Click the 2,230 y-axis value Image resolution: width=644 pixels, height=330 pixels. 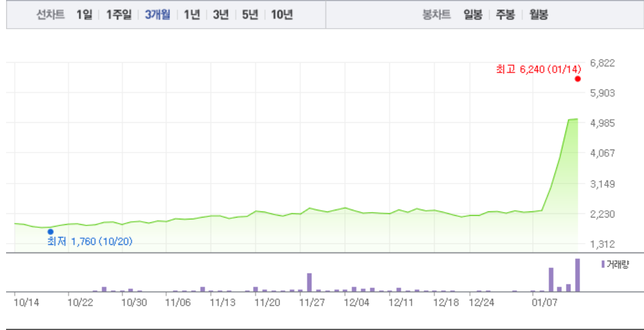[602, 214]
